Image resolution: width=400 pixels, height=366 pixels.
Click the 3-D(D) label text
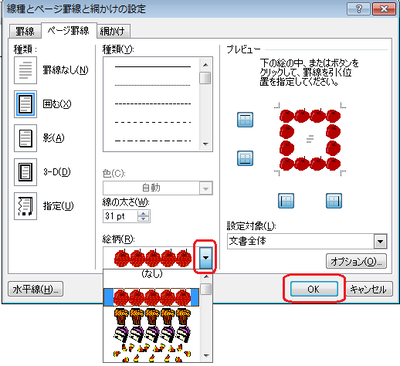click(x=57, y=172)
